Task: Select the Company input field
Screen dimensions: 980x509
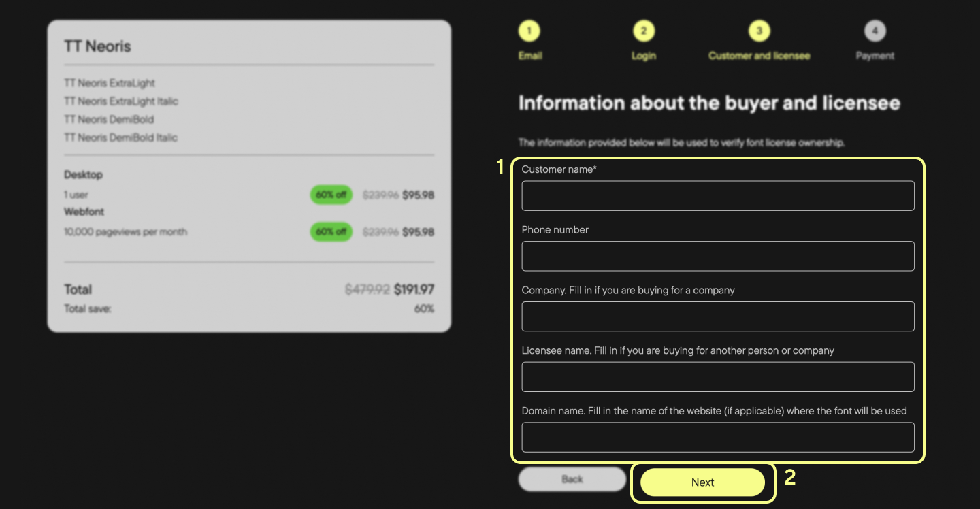Action: point(718,316)
